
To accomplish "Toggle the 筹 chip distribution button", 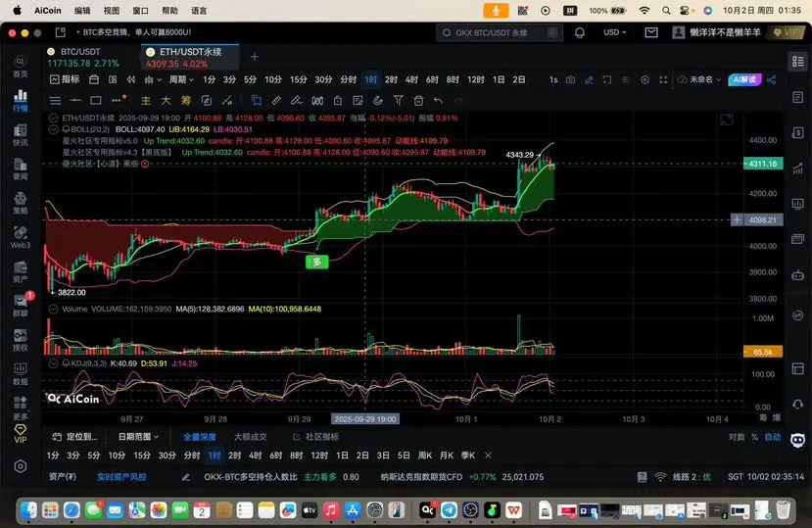I will (186, 101).
